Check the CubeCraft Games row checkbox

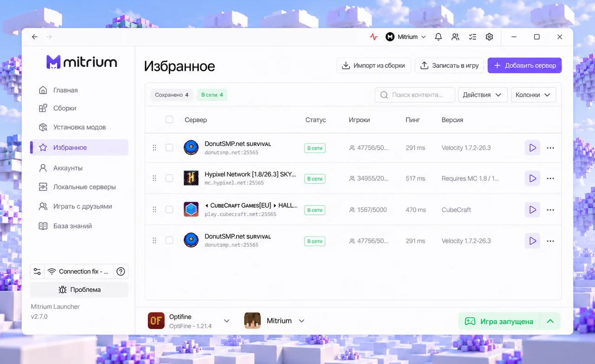(x=169, y=210)
